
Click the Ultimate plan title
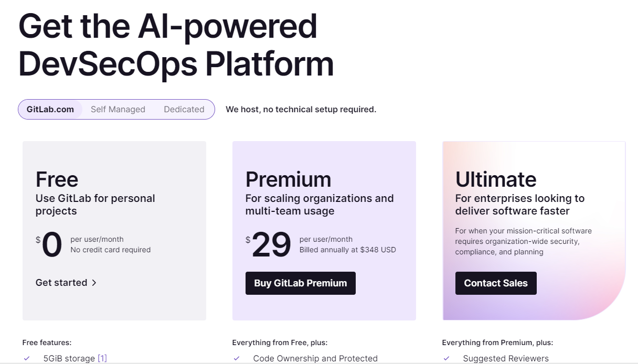tap(496, 179)
